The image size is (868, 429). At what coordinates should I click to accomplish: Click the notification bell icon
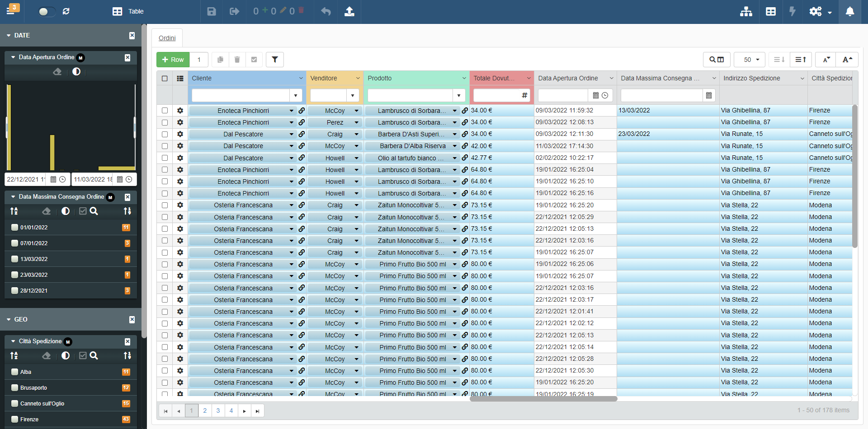point(850,11)
